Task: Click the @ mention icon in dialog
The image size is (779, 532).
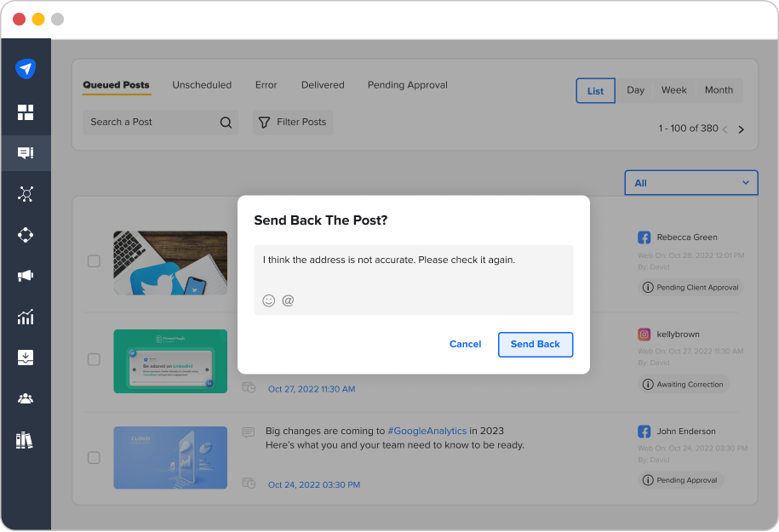Action: pos(288,300)
